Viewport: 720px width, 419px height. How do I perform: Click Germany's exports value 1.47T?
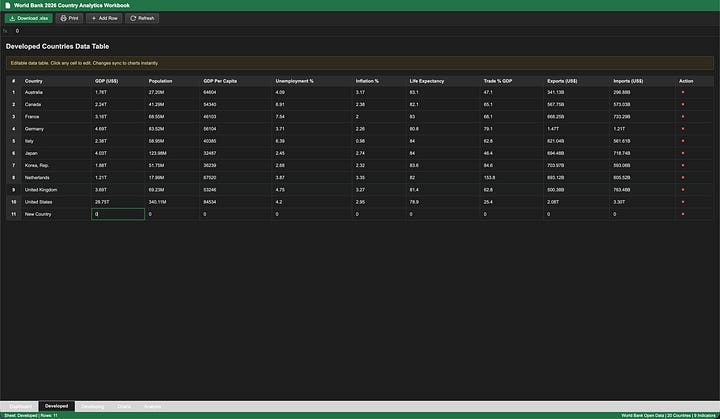click(x=576, y=129)
